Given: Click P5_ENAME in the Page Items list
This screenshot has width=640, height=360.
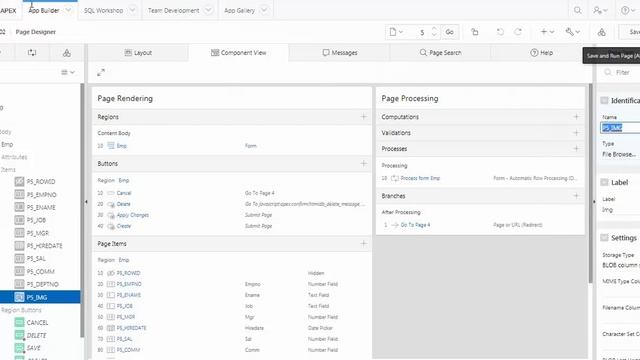Looking at the screenshot, I should [x=129, y=295].
